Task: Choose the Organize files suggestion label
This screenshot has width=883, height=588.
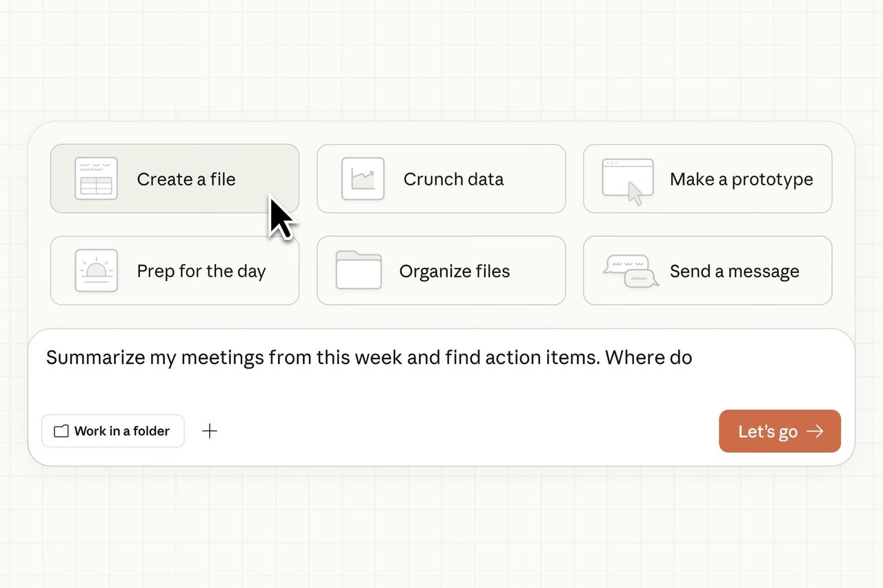Action: pyautogui.click(x=455, y=271)
